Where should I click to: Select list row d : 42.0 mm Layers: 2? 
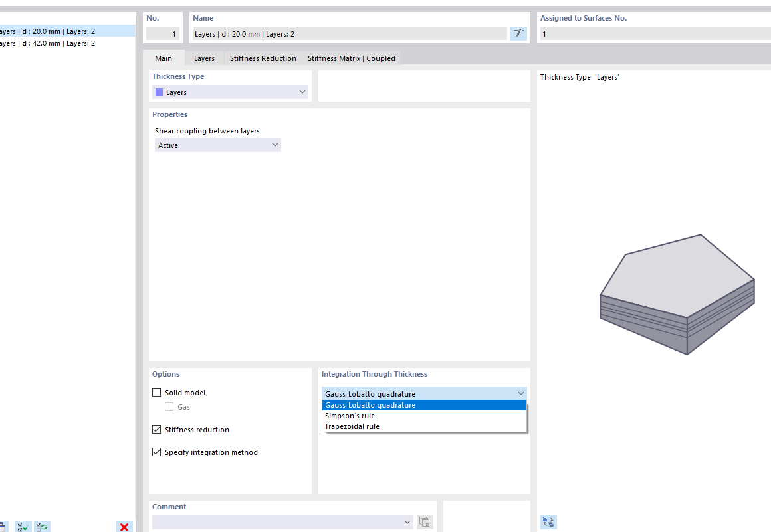67,43
